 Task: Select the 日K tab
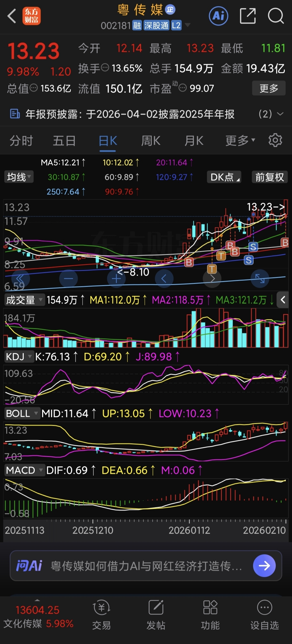[x=108, y=141]
